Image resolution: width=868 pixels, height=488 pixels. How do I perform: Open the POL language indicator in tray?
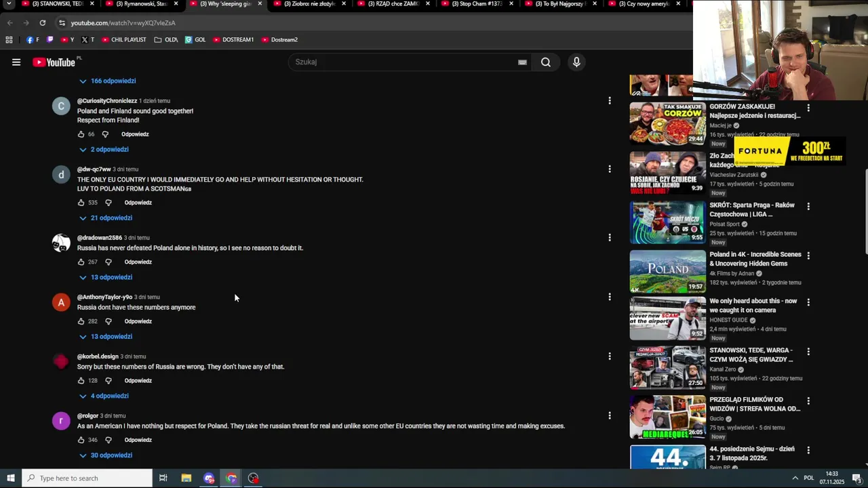tap(809, 478)
